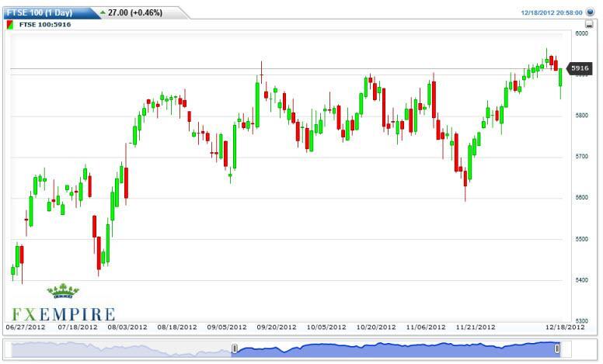This screenshot has width=603, height=364.
Task: Collapse the chart panel with minus button
Action: (x=590, y=25)
